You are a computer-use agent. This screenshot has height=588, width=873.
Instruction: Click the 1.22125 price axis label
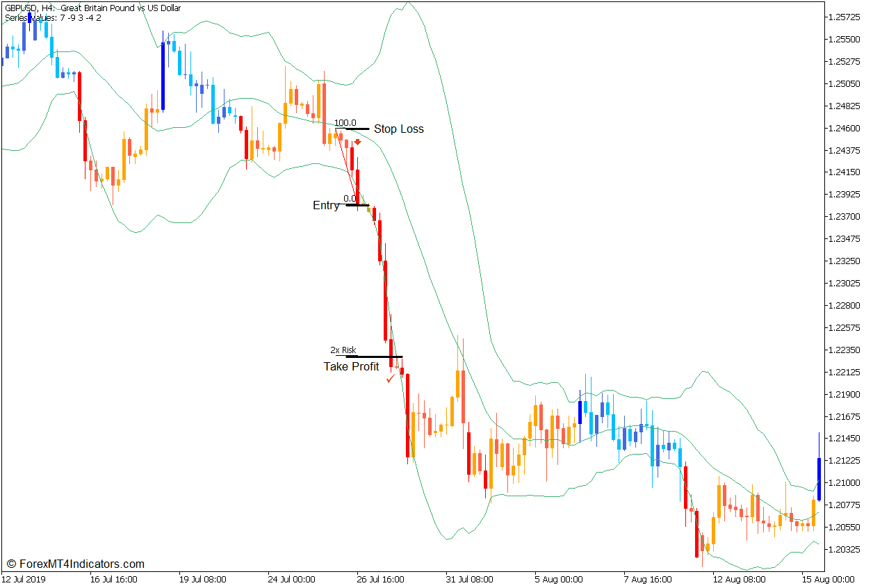point(842,373)
